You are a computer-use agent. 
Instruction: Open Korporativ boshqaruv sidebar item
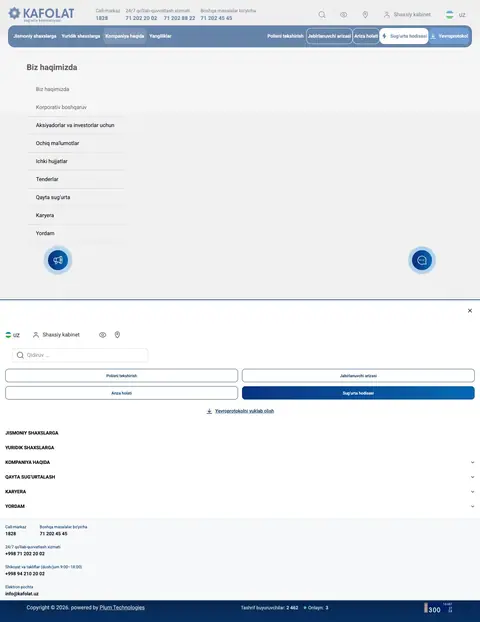61,107
